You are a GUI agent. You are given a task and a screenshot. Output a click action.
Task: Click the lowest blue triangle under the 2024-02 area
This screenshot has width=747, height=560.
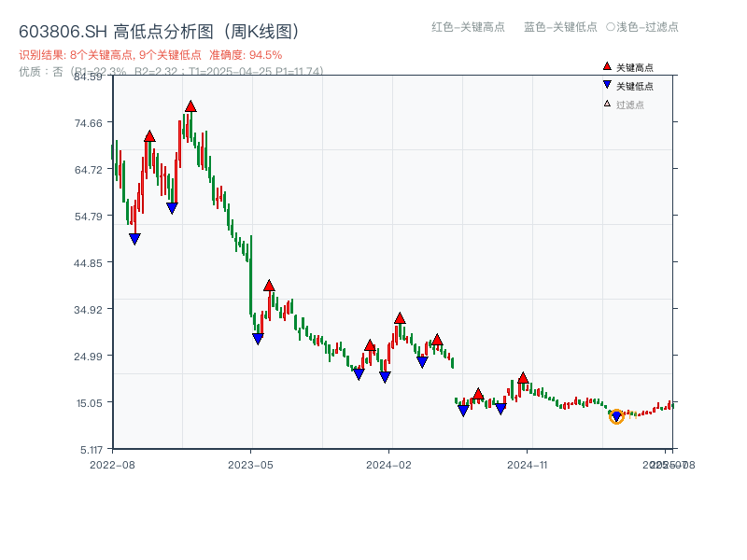click(384, 377)
